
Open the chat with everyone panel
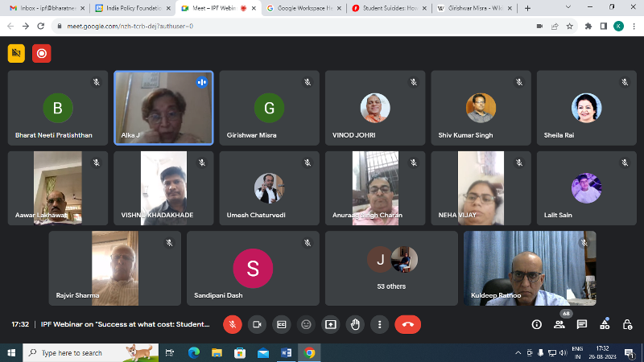582,324
